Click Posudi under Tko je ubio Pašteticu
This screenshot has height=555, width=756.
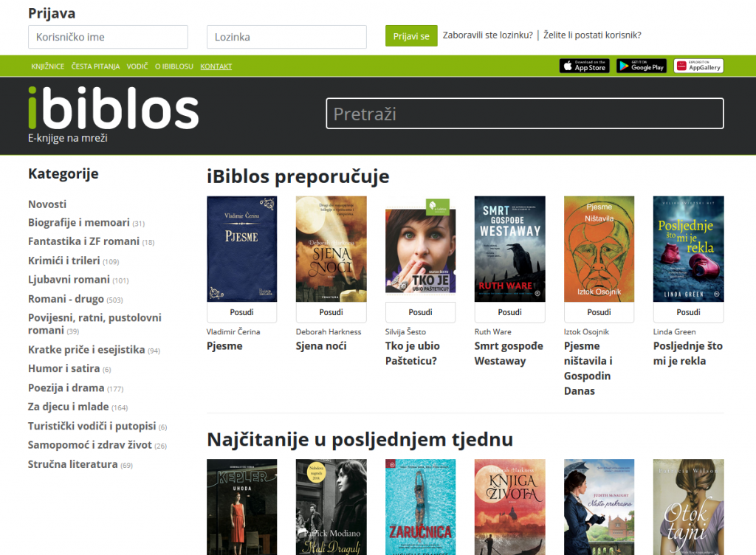[420, 312]
